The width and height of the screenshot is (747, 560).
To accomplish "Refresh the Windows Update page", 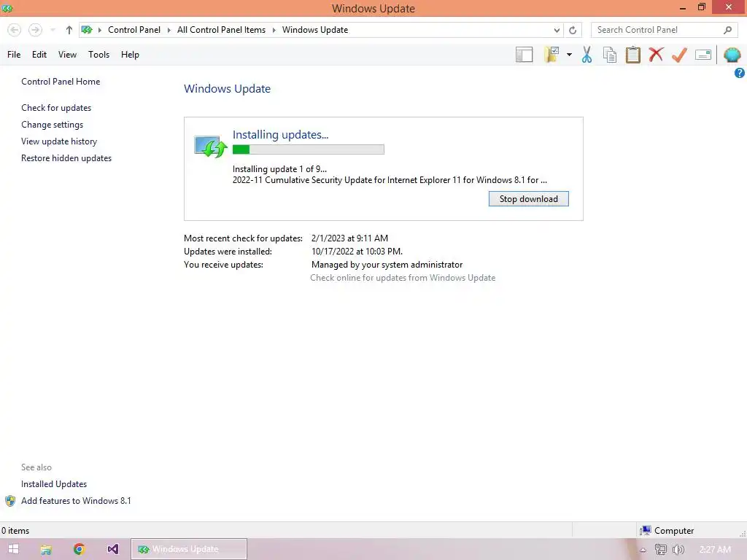I will (x=573, y=30).
